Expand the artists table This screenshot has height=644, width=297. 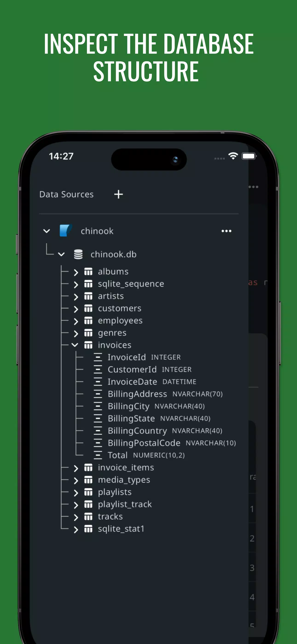coord(76,297)
